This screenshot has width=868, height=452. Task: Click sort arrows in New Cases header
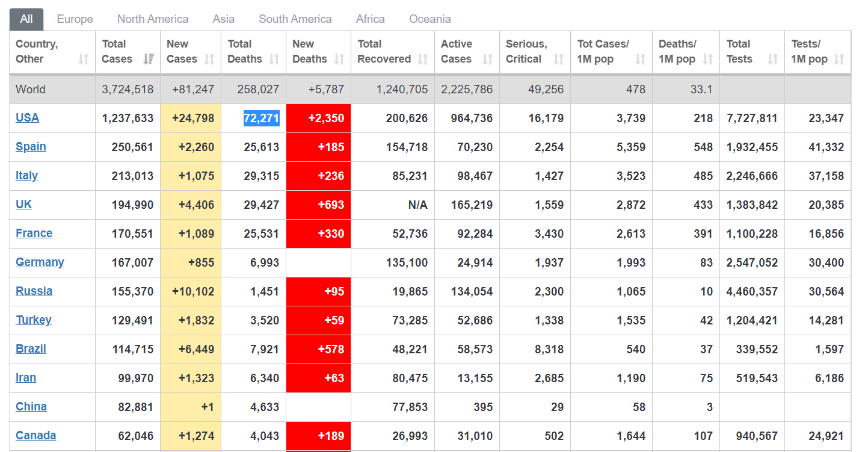[x=209, y=59]
